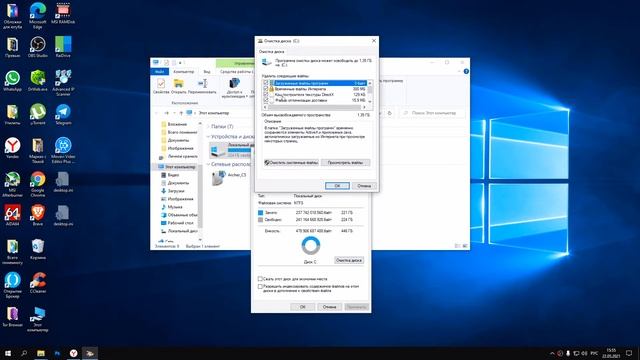This screenshot has height=360, width=640.
Task: Click Открыть folder icon in Explorer ribbon
Action: pyautogui.click(x=178, y=87)
